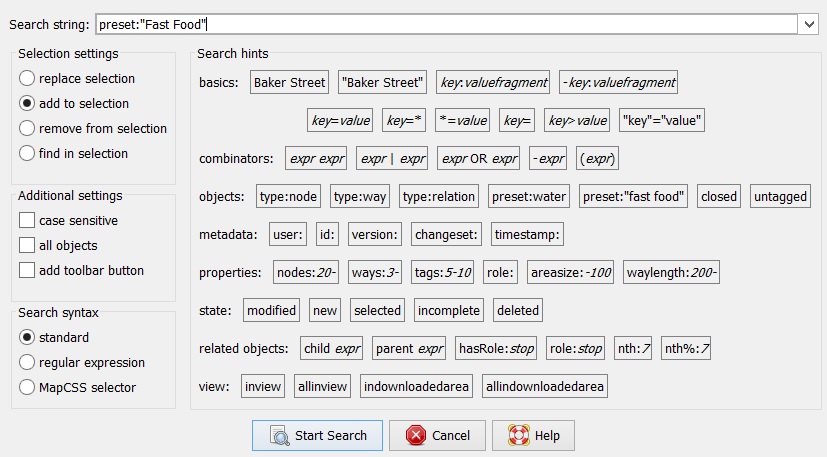Click the hasRole:stop hint

496,348
